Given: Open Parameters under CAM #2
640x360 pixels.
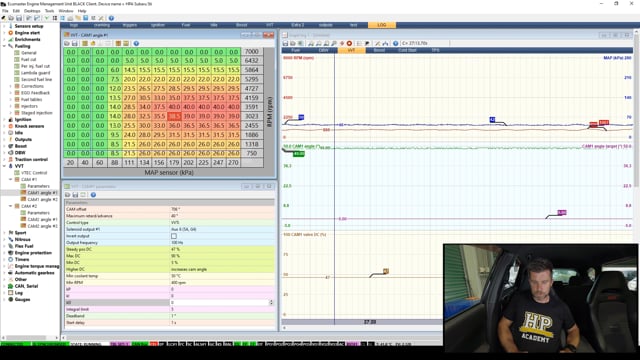Looking at the screenshot, I should (38, 213).
